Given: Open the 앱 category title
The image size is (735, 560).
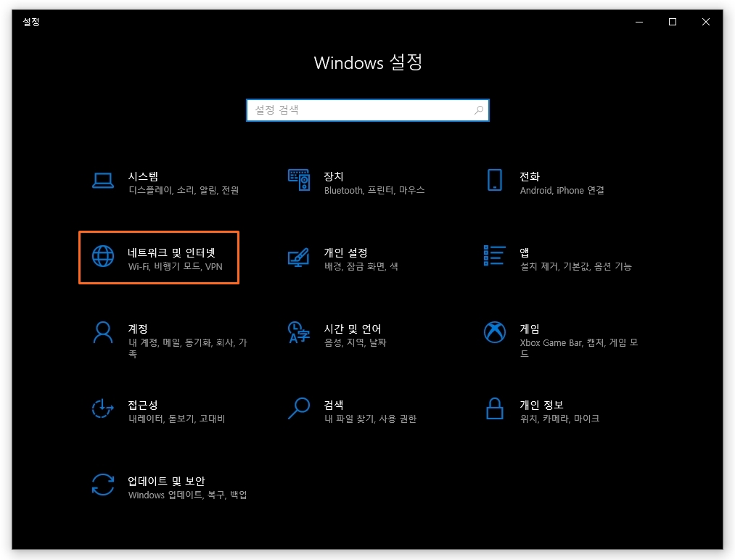Looking at the screenshot, I should point(525,252).
